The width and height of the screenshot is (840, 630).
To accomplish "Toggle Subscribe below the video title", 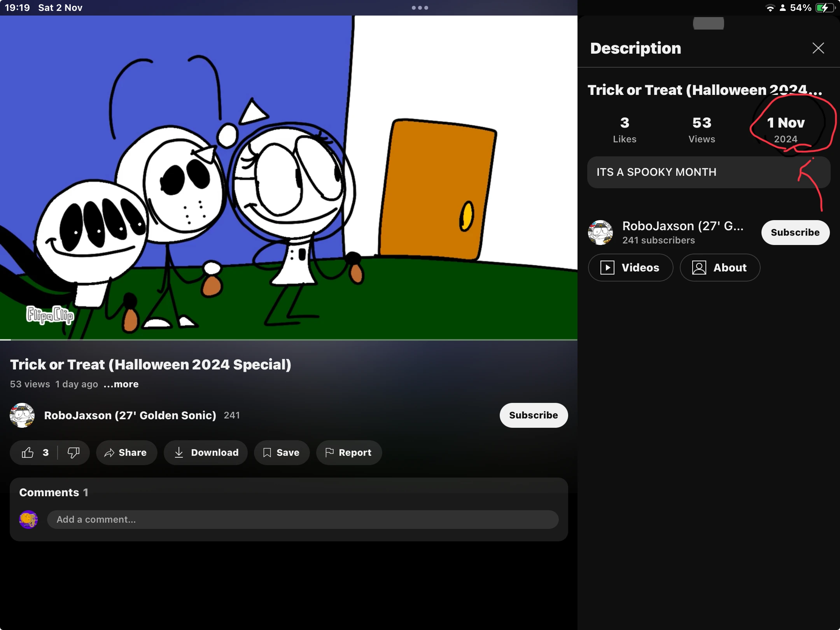I will (533, 415).
